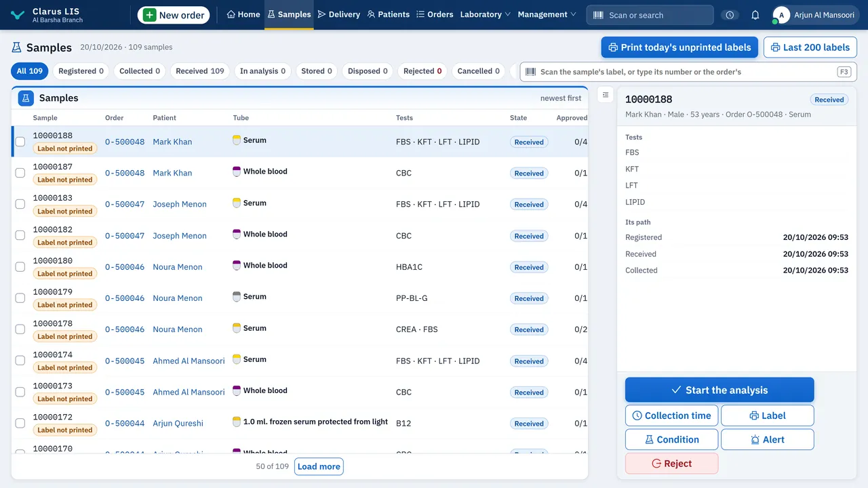Filter by the Collected tab
The height and width of the screenshot is (488, 868).
pyautogui.click(x=140, y=71)
